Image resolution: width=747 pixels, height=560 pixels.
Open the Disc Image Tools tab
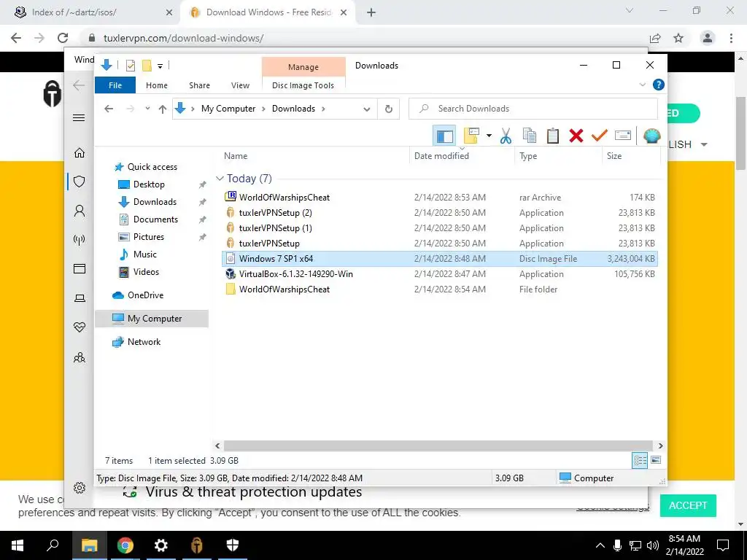coord(303,85)
